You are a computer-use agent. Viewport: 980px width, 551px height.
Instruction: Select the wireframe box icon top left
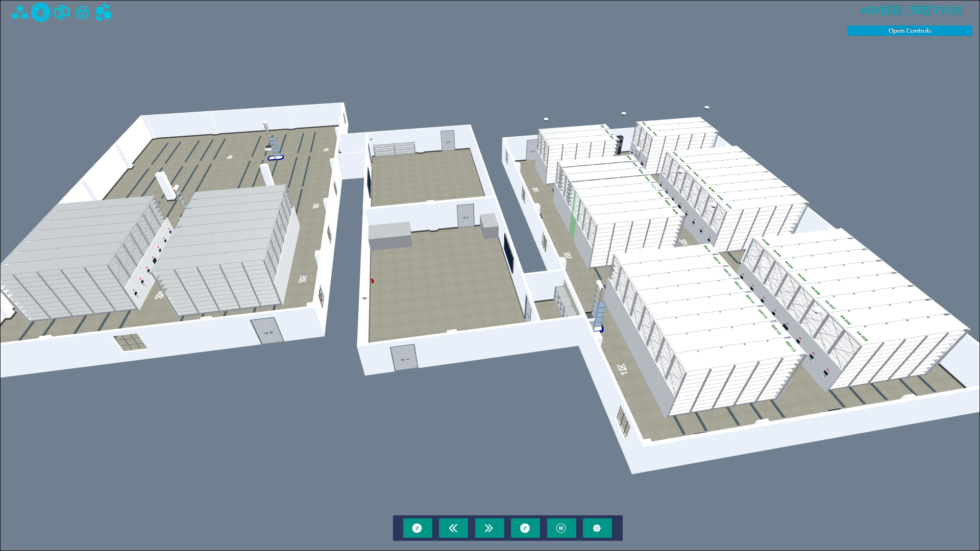click(62, 13)
